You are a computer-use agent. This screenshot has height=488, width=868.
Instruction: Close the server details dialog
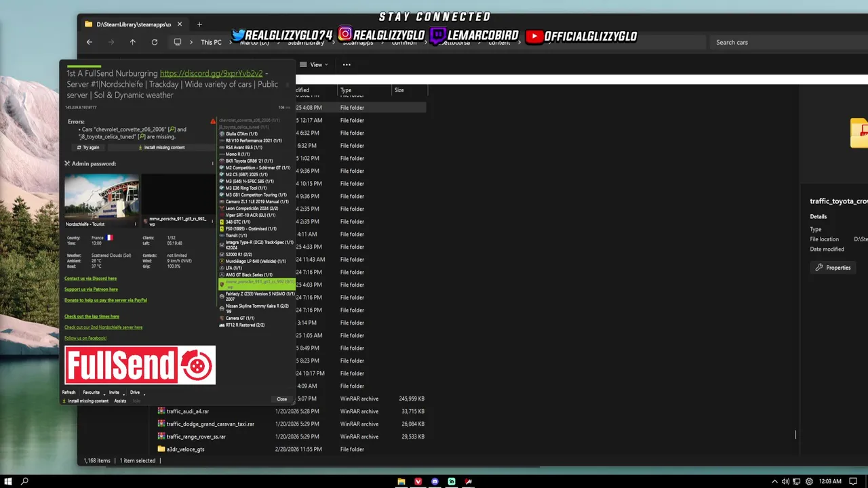coord(282,399)
